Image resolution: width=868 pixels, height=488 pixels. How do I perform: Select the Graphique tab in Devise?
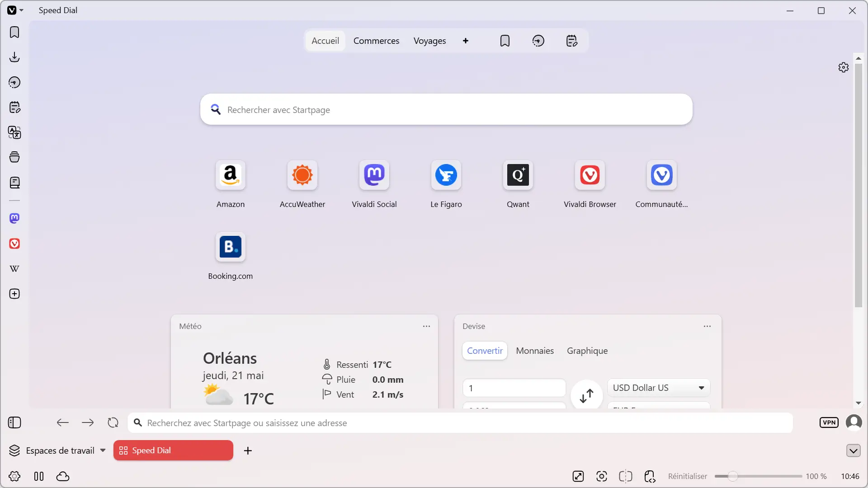click(587, 351)
